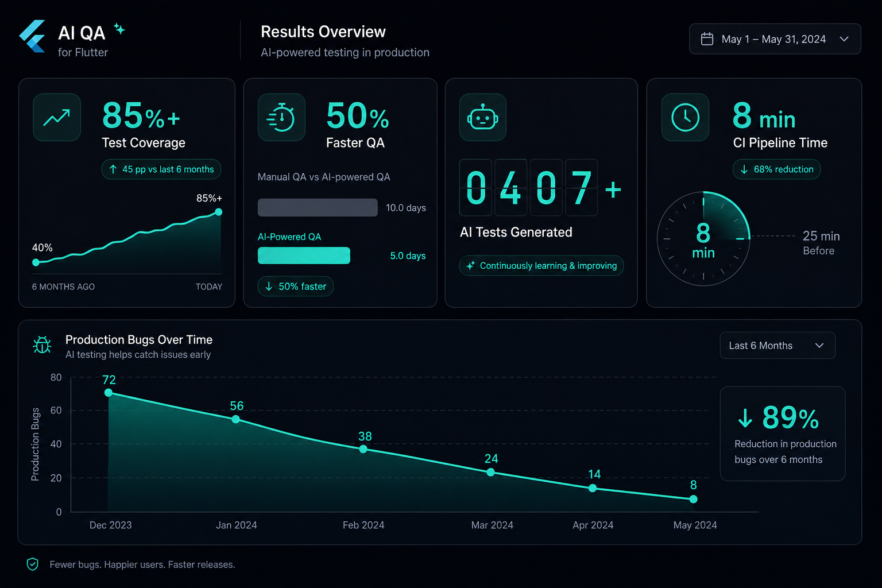This screenshot has width=882, height=588.
Task: Click the Mar 2024 x-axis label
Action: pos(492,525)
